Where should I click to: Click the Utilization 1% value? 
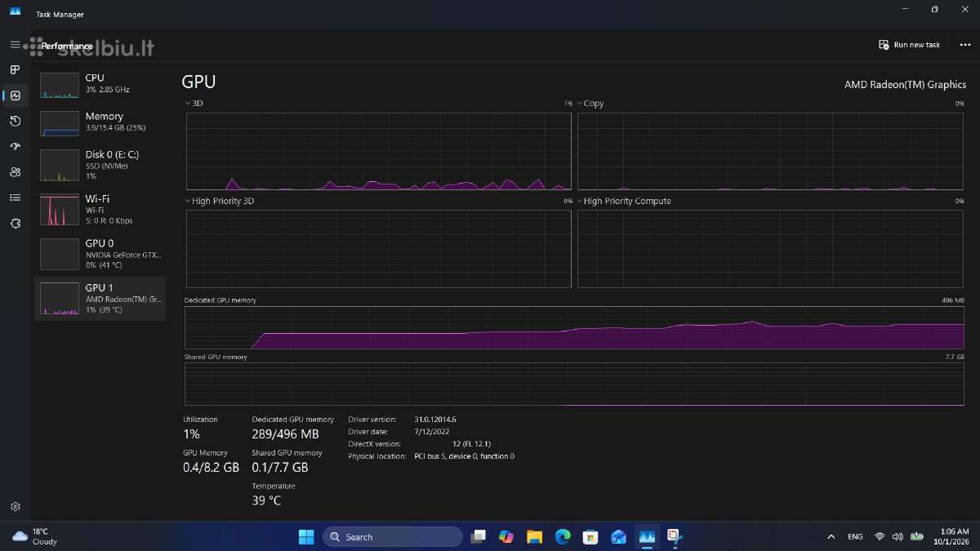click(x=191, y=433)
